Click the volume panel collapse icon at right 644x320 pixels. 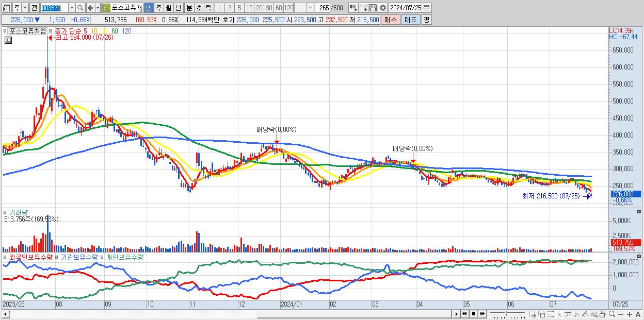click(x=640, y=212)
